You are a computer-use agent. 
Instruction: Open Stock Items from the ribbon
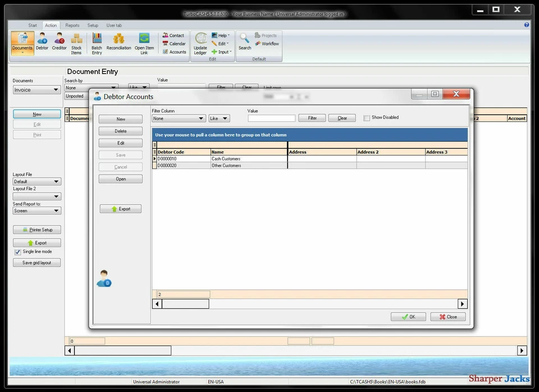click(76, 42)
